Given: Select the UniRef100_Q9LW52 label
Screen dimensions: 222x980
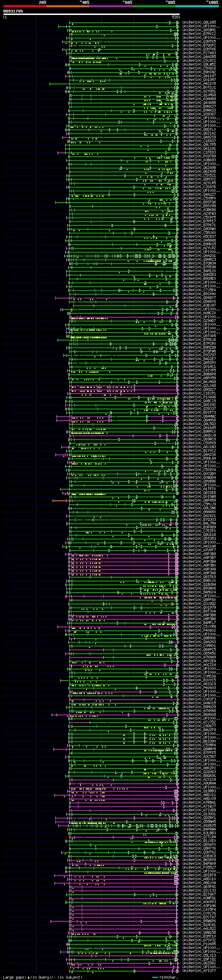Looking at the screenshot, I should (x=199, y=64).
